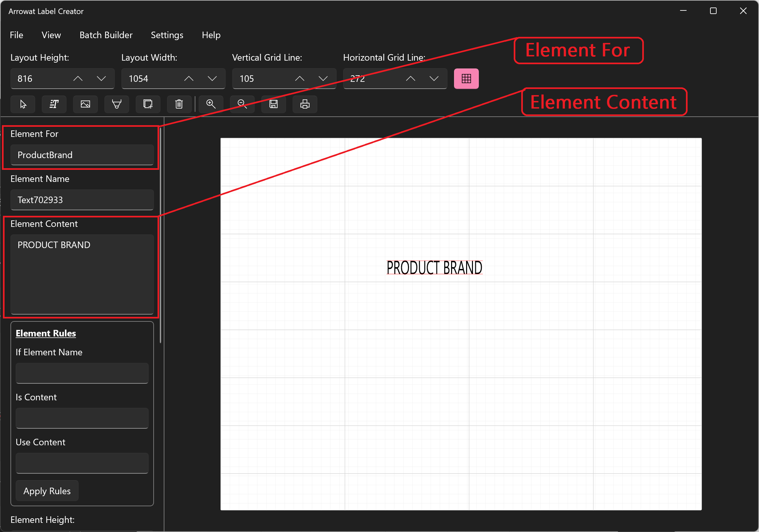The height and width of the screenshot is (532, 759).
Task: Click the save/export layout icon
Action: (273, 104)
